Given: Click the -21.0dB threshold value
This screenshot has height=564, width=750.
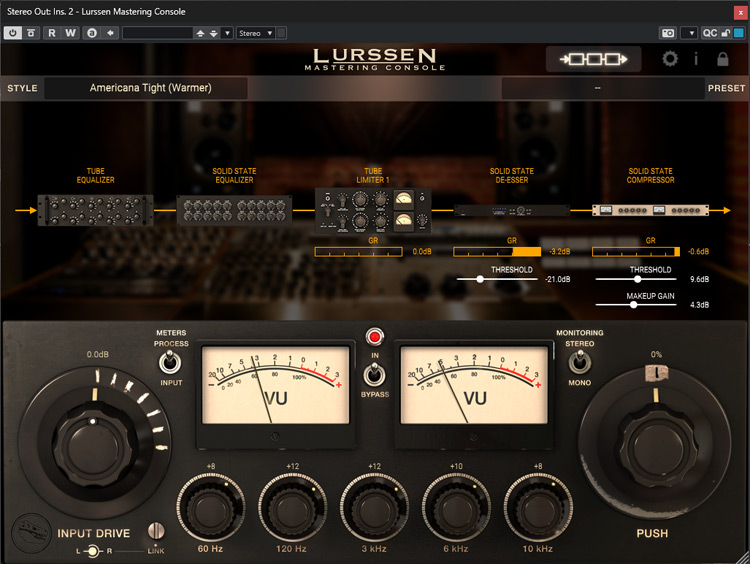Looking at the screenshot, I should click(558, 279).
